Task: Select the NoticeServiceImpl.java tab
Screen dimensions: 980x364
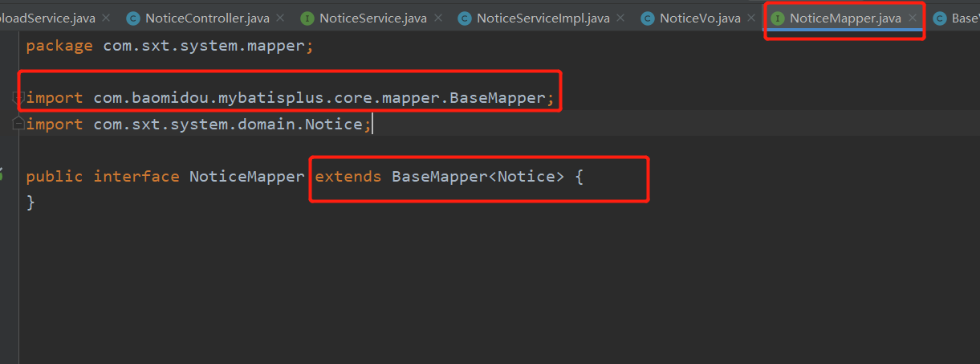Action: click(x=543, y=18)
